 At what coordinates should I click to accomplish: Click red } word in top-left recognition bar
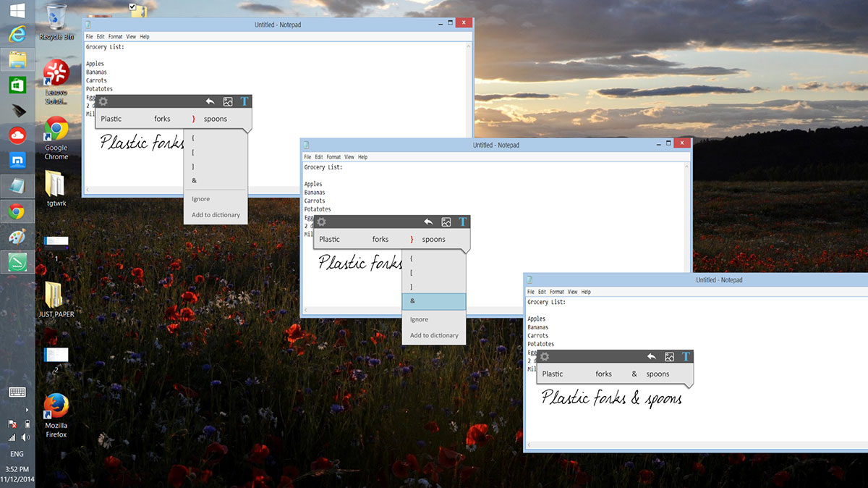[193, 119]
